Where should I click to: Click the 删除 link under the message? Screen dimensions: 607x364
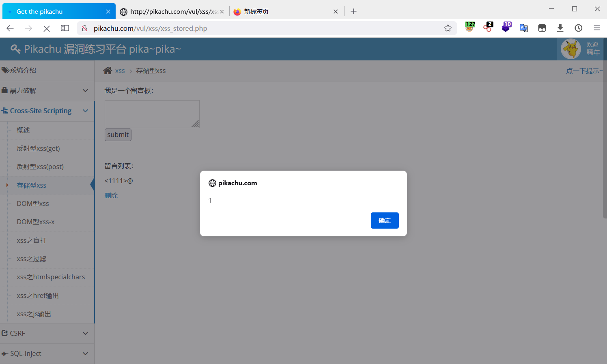click(x=111, y=195)
